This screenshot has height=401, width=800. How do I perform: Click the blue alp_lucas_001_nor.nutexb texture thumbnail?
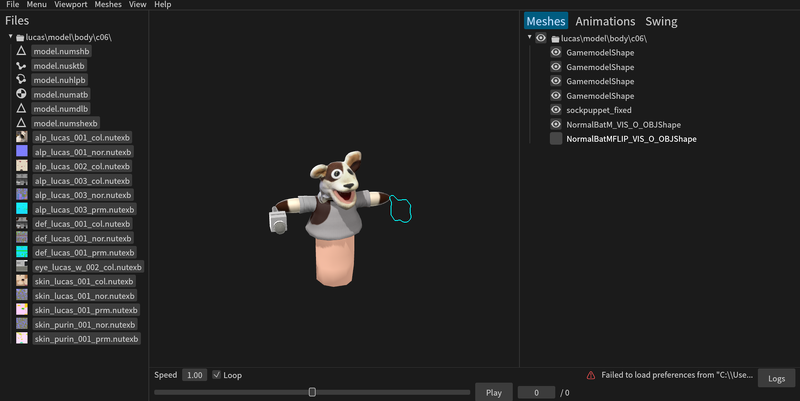click(21, 151)
